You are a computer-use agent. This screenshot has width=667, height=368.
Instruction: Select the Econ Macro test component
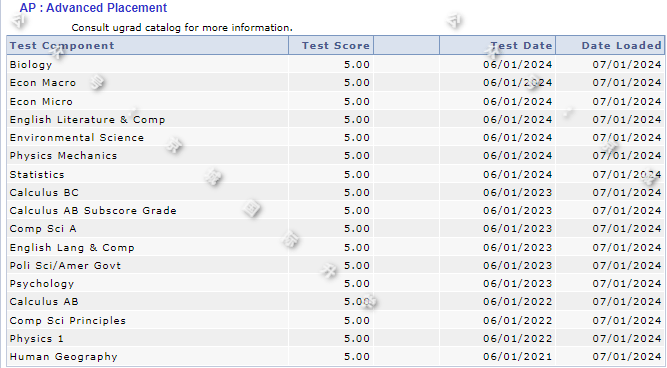(x=43, y=83)
